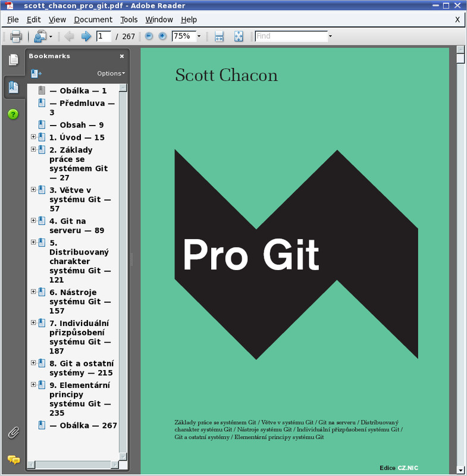Click bookmark icon of 9. Elementární principy
This screenshot has width=467, height=476.
[x=42, y=385]
